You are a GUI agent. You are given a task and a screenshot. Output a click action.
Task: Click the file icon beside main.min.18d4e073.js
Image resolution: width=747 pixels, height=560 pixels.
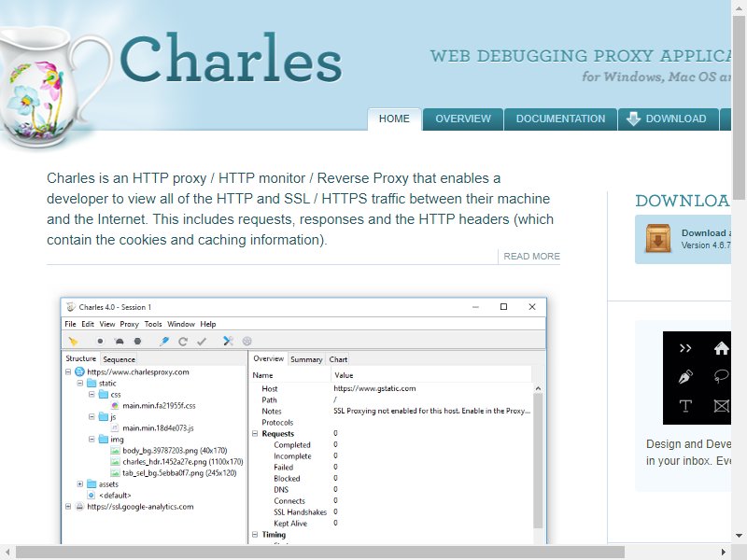115,428
